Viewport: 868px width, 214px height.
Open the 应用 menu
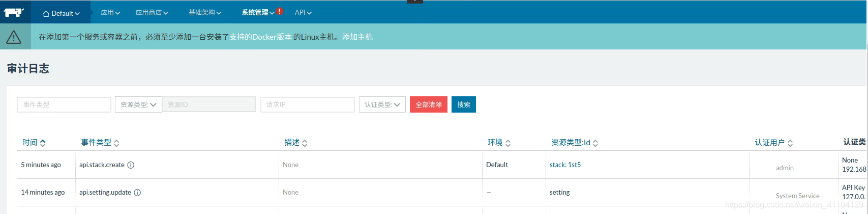pyautogui.click(x=110, y=13)
